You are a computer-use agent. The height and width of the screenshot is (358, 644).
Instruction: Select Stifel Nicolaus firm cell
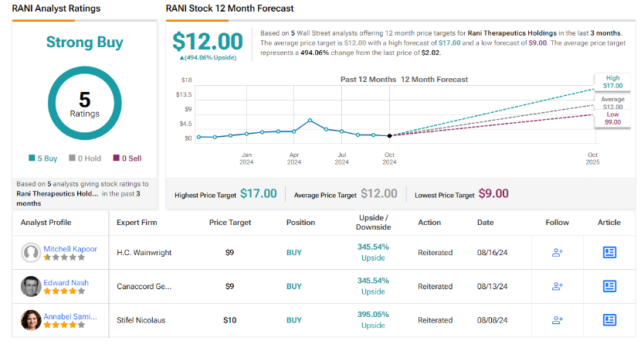click(141, 320)
